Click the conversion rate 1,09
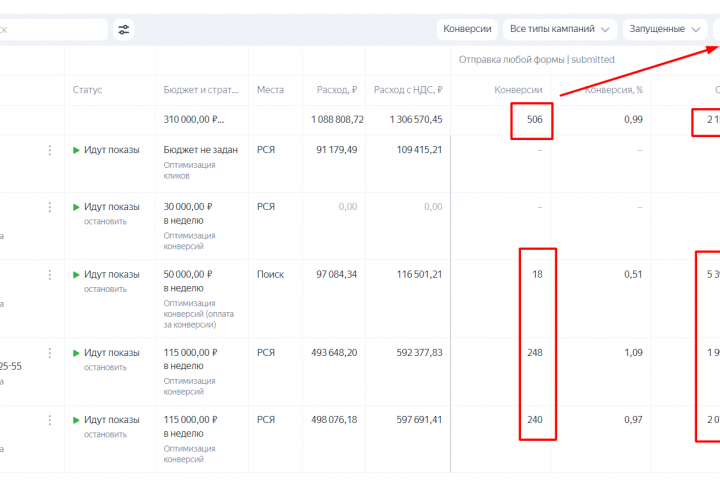Screen dimensions: 720x480 633,353
